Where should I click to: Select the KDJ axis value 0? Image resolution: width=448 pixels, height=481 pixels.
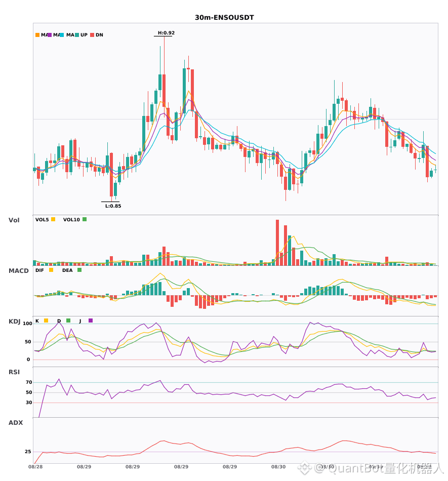pos(28,359)
